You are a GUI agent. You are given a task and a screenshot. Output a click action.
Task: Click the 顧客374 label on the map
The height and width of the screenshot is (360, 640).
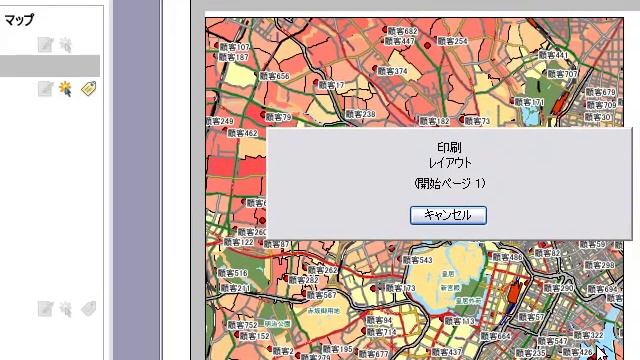pyautogui.click(x=392, y=71)
